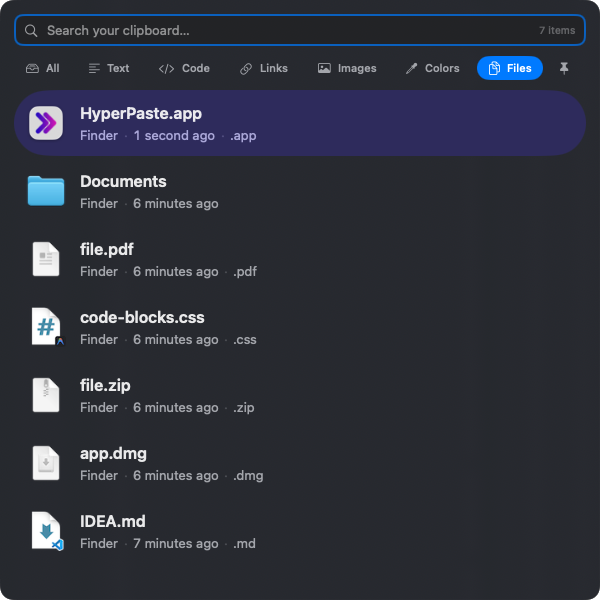
Task: Click the file.zip archive icon
Action: point(46,395)
